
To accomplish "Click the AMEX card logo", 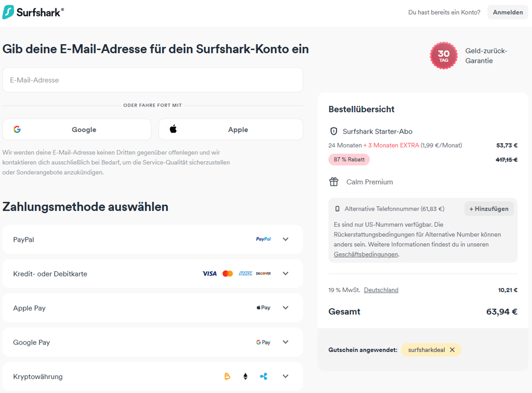I will 245,273.
